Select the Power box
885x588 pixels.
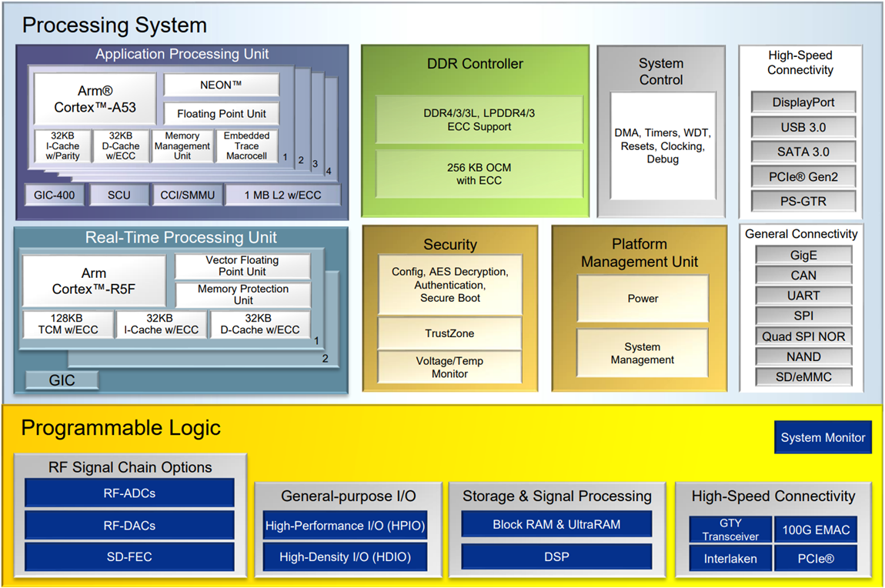pos(643,299)
